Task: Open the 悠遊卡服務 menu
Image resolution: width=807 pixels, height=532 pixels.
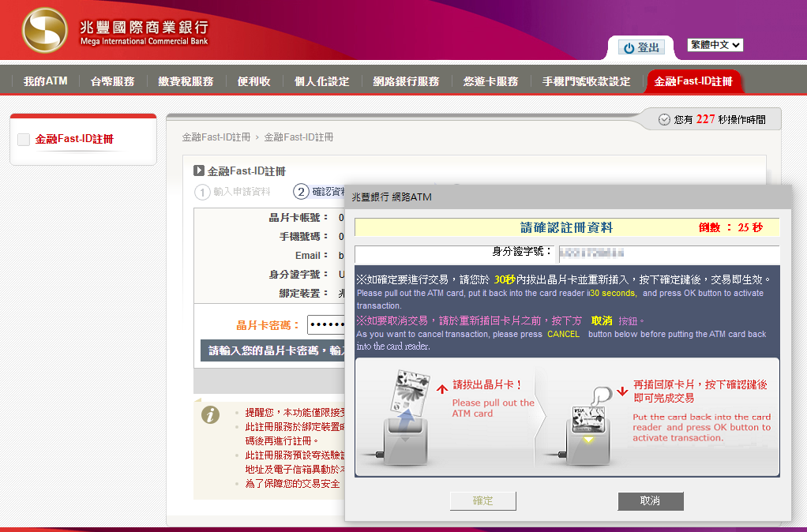Action: point(490,81)
